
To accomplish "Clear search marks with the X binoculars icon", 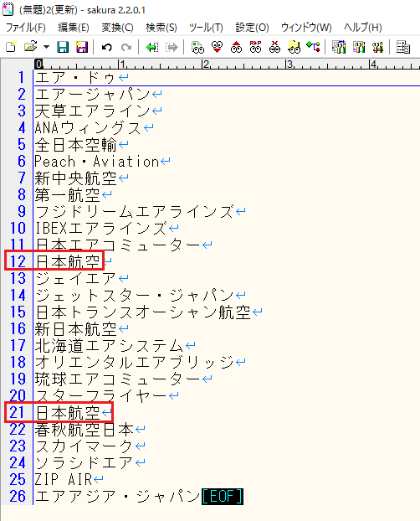I will (274, 47).
